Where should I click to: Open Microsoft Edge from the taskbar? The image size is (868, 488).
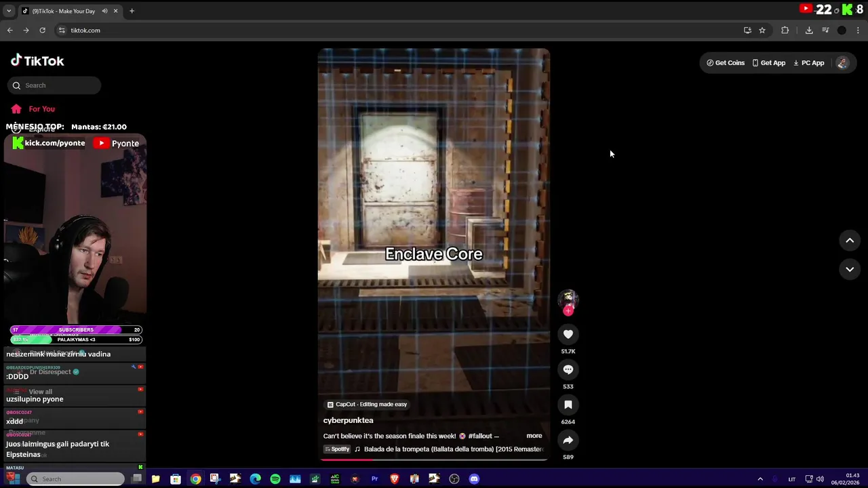[255, 479]
